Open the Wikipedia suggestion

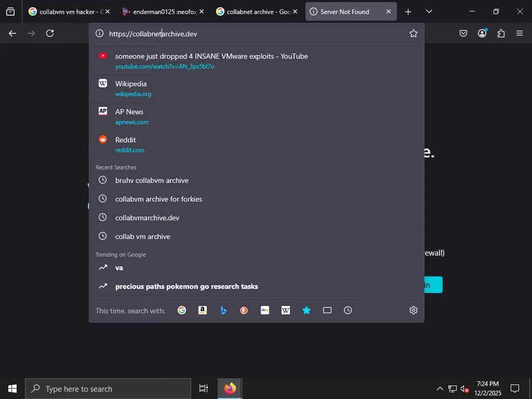click(x=257, y=88)
